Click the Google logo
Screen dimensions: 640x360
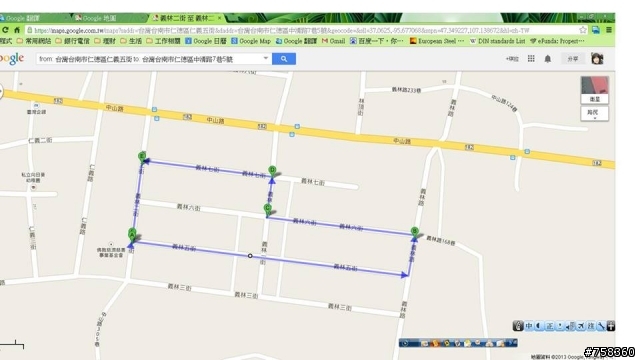(x=12, y=59)
